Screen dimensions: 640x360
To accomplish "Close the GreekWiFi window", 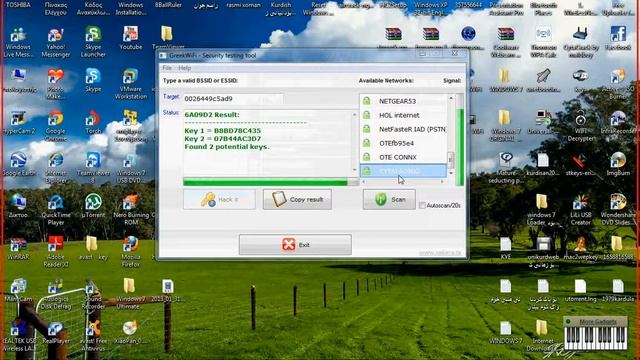I will 454,53.
